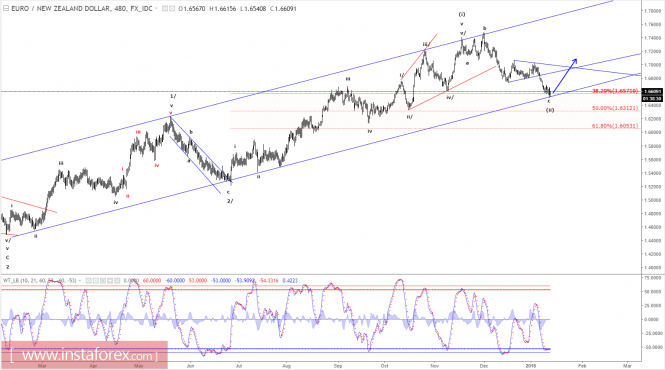Click the current price tag 1.66091
This screenshot has height=370, width=665.
(652, 92)
